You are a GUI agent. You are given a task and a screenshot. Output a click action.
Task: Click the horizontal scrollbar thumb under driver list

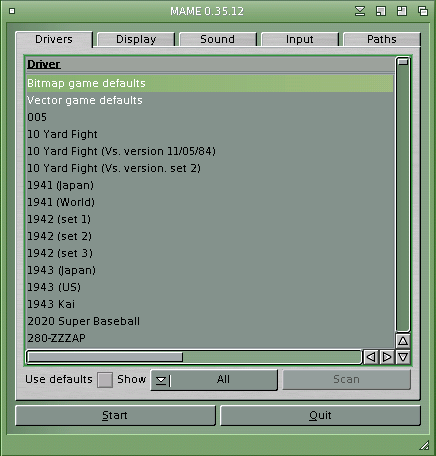click(105, 357)
